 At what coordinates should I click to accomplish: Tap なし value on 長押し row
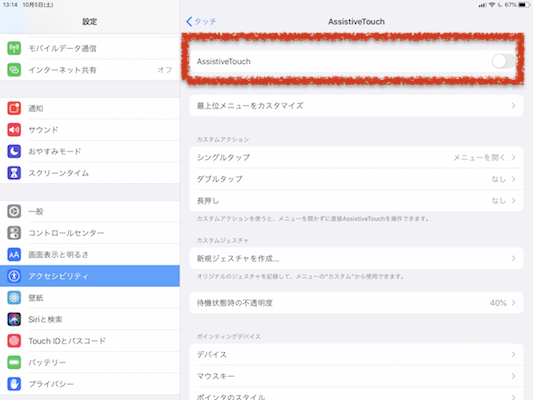[x=499, y=201]
